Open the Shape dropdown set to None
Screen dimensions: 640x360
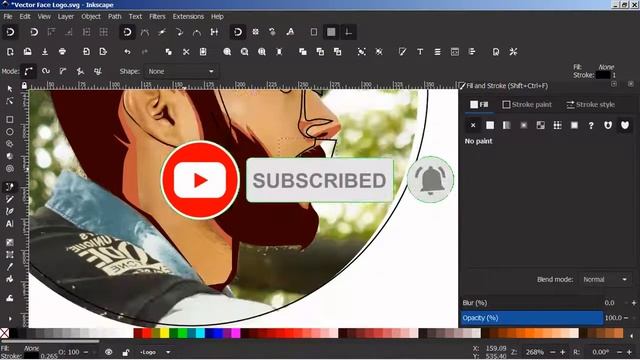[181, 71]
